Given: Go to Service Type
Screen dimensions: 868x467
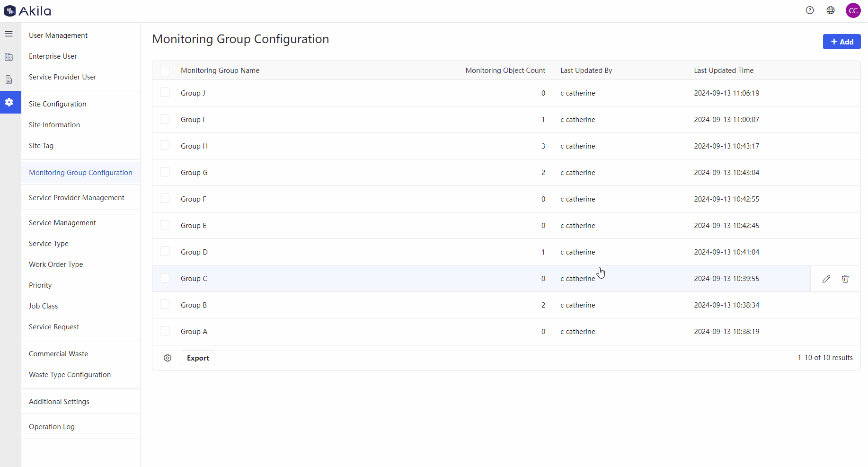Looking at the screenshot, I should [49, 244].
